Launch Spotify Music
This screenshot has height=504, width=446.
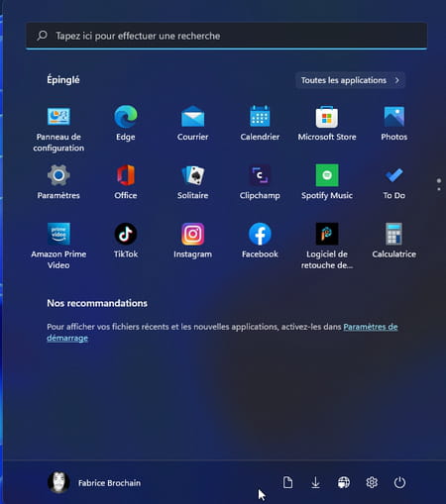pyautogui.click(x=327, y=182)
